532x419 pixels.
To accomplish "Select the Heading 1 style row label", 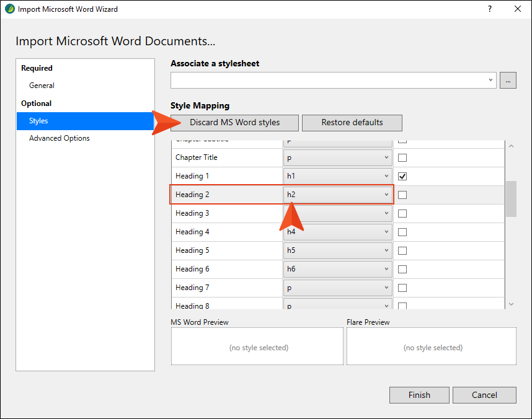I will point(192,176).
